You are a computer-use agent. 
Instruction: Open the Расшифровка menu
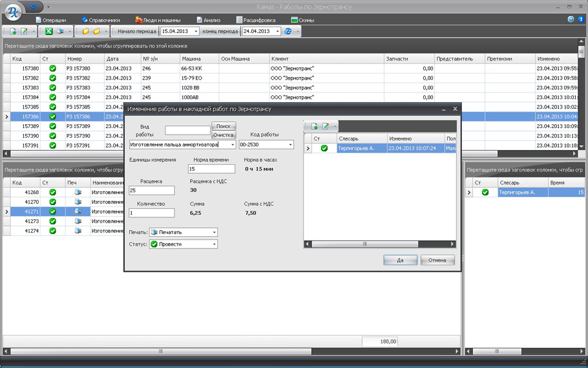click(x=256, y=20)
